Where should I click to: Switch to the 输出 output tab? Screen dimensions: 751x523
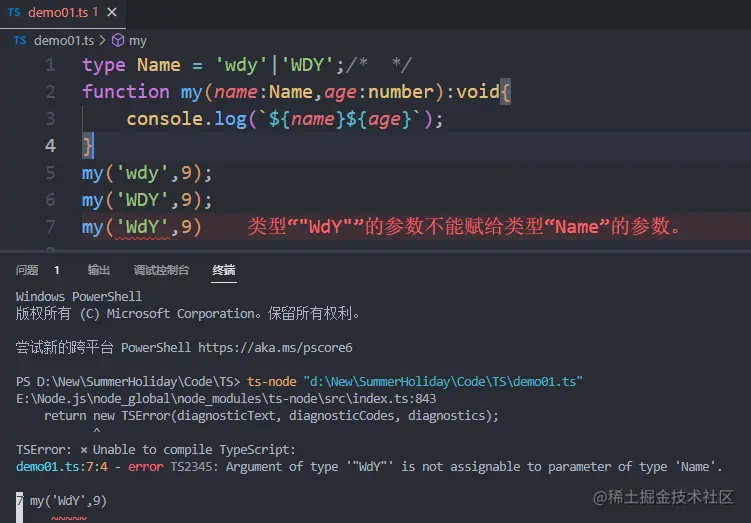[x=99, y=270]
